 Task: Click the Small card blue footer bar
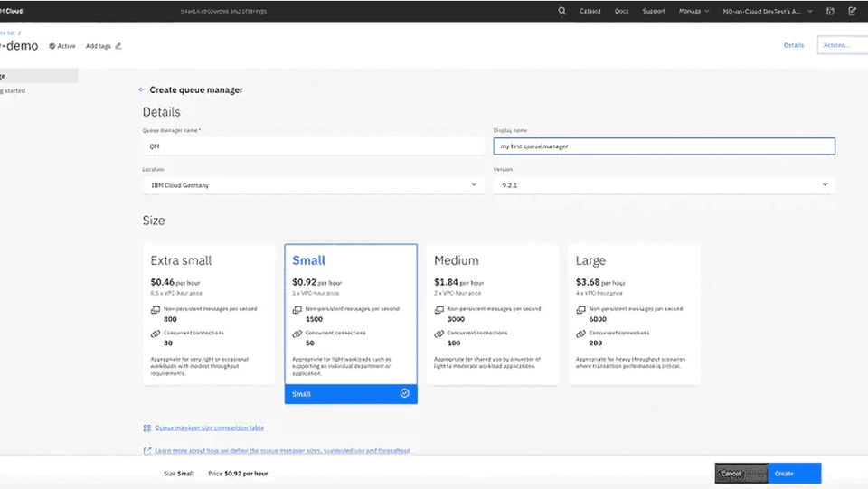(x=351, y=394)
